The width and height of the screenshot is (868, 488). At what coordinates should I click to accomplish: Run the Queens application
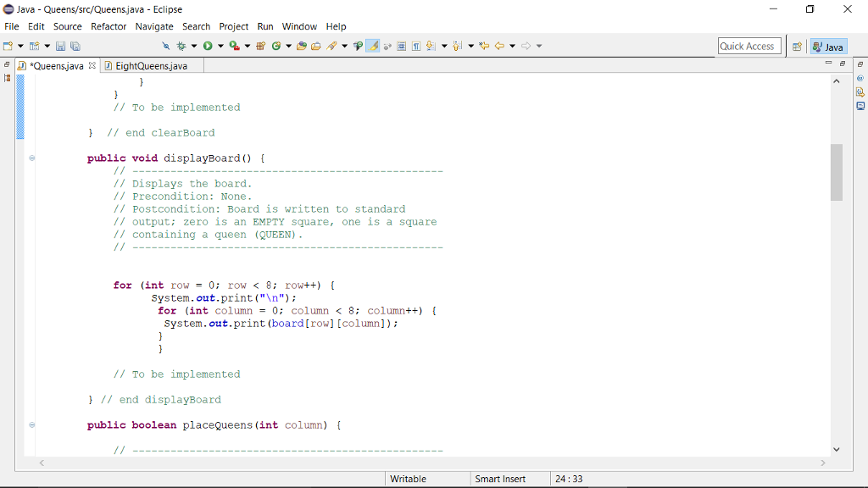[208, 46]
